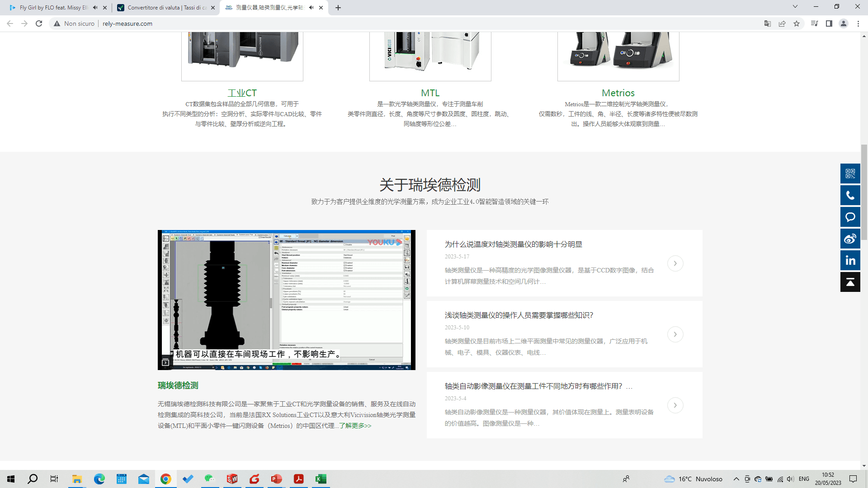Mute the Fly Girl tab audio
The width and height of the screenshot is (868, 488).
click(x=95, y=8)
